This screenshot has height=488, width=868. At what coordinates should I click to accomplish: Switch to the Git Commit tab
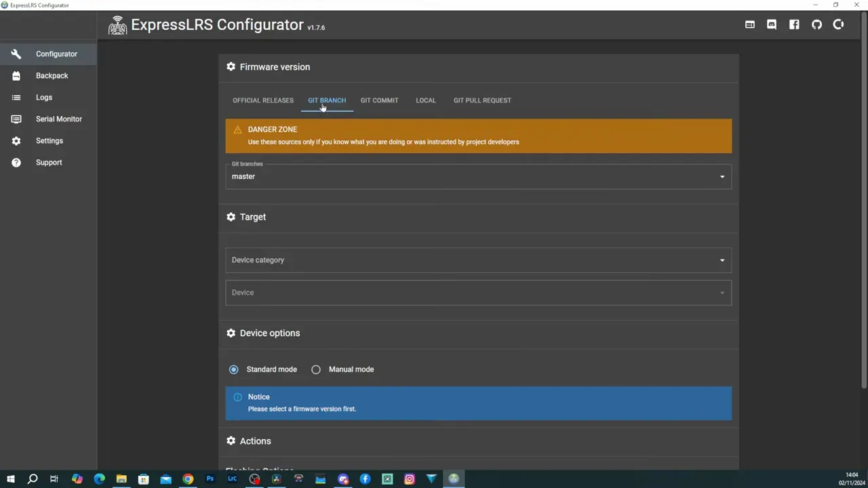click(379, 100)
